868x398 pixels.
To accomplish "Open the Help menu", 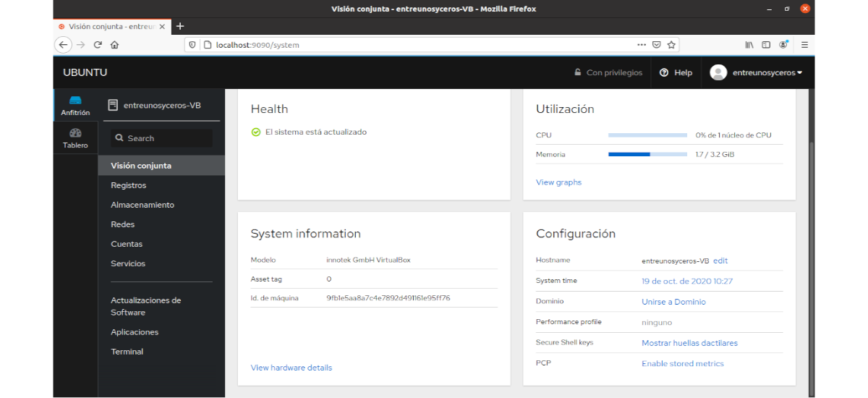I will pyautogui.click(x=676, y=72).
